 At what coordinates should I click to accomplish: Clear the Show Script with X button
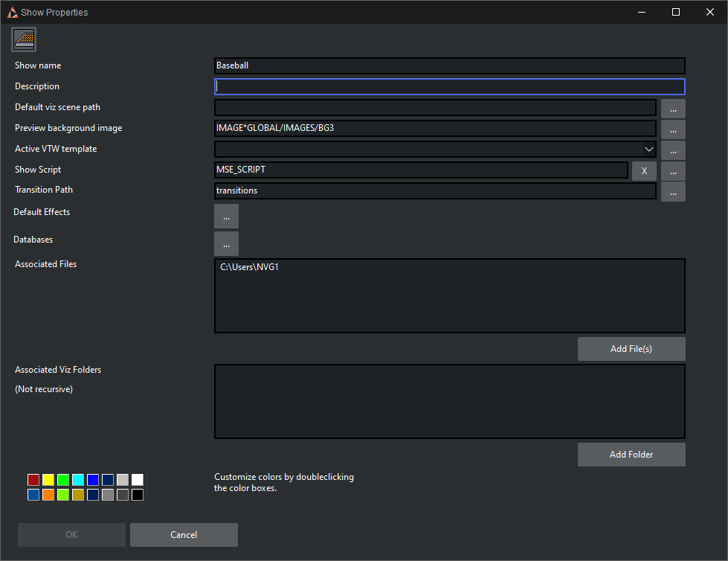[x=644, y=171]
